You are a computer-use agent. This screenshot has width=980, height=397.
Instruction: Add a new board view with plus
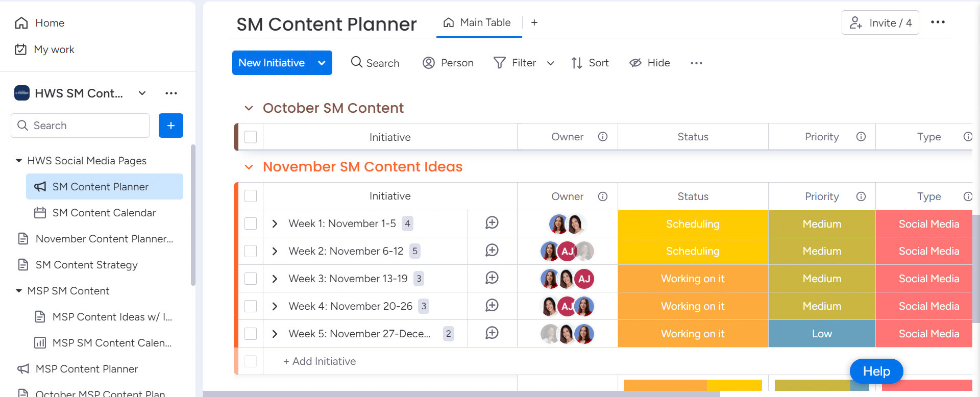534,22
